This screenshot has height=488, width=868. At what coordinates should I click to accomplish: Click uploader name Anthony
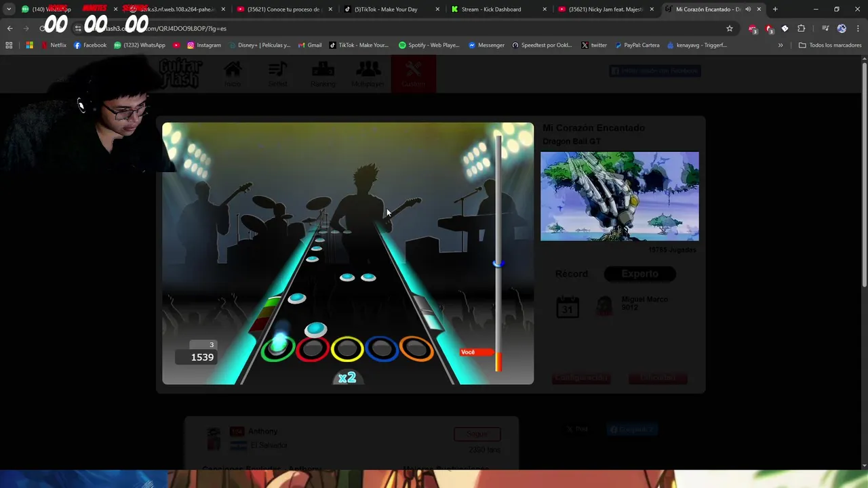[x=262, y=431]
